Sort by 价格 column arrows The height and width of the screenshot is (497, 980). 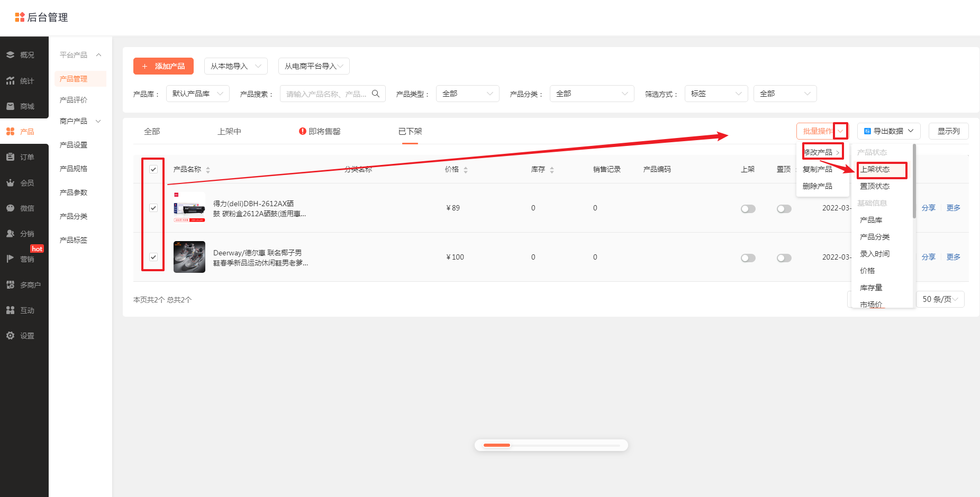466,170
